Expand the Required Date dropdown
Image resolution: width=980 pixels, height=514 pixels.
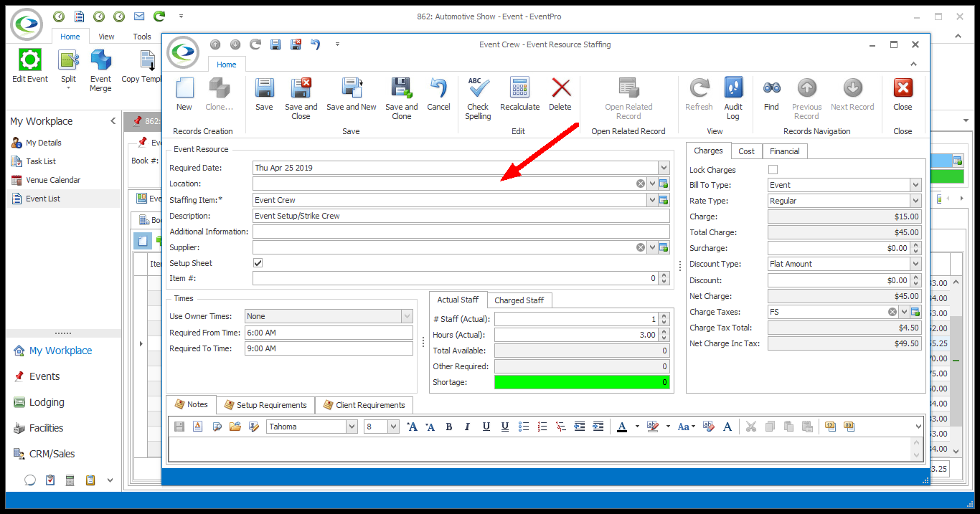[664, 168]
